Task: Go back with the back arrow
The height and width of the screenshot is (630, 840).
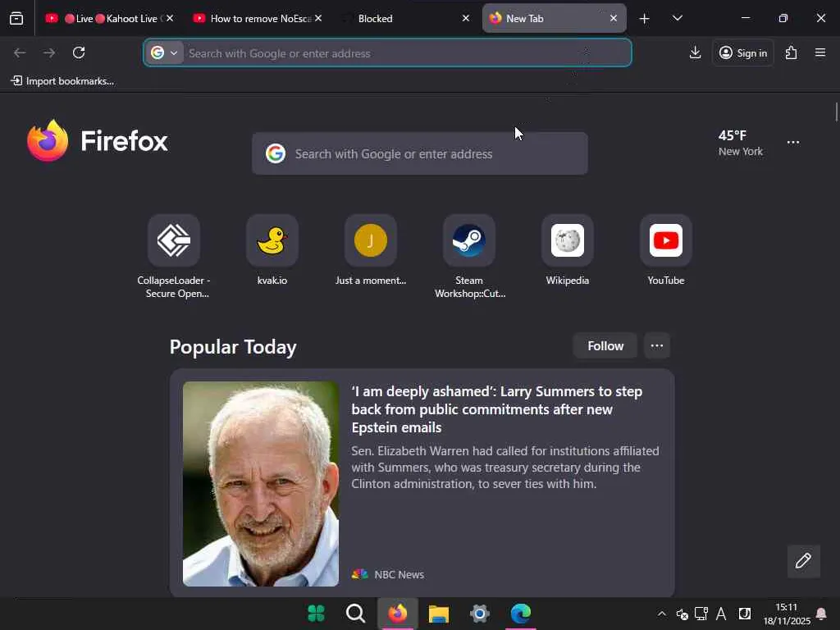Action: tap(20, 52)
